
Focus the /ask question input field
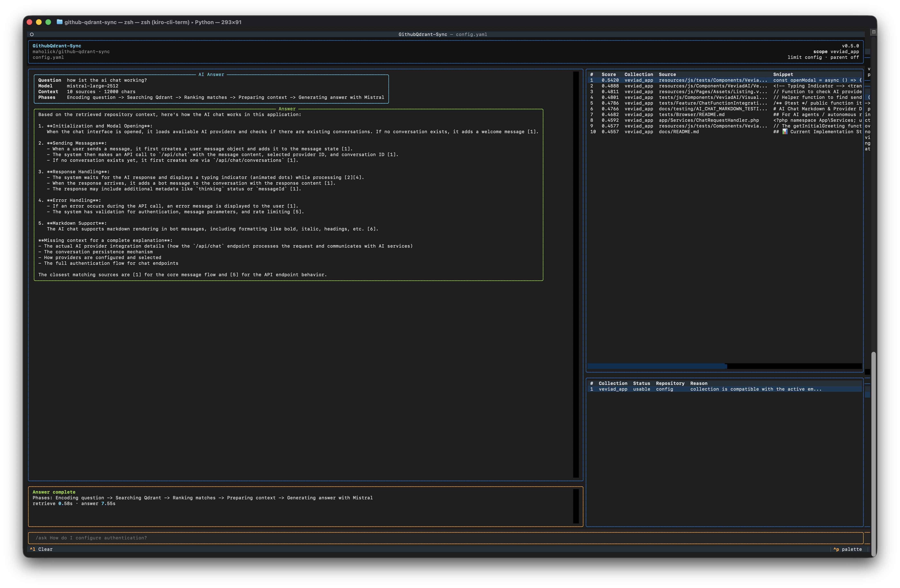[x=446, y=538]
